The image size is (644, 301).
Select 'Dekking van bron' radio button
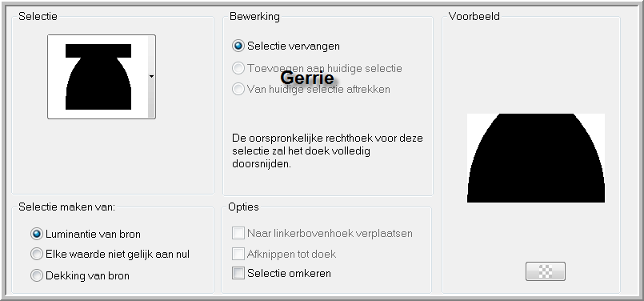click(x=37, y=275)
